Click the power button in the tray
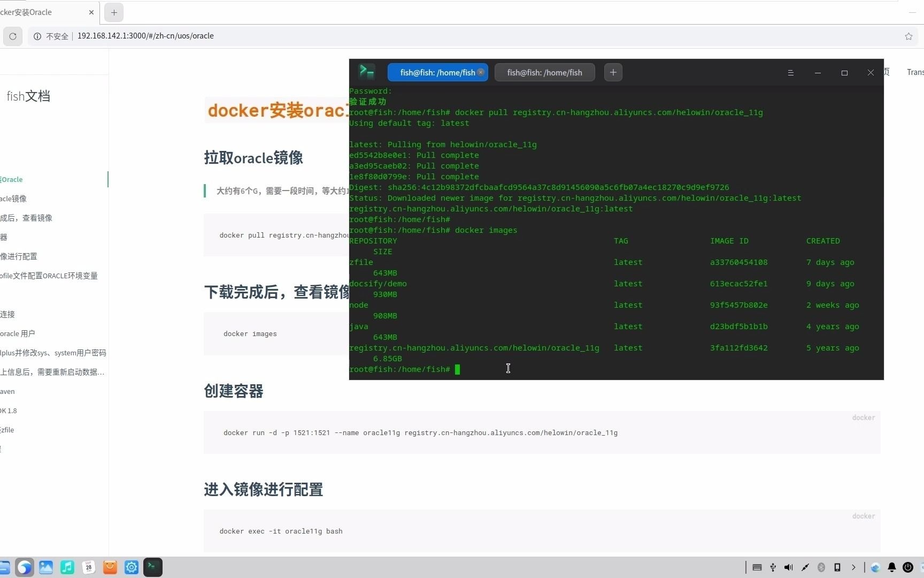Viewport: 924px width, 578px height. click(908, 567)
